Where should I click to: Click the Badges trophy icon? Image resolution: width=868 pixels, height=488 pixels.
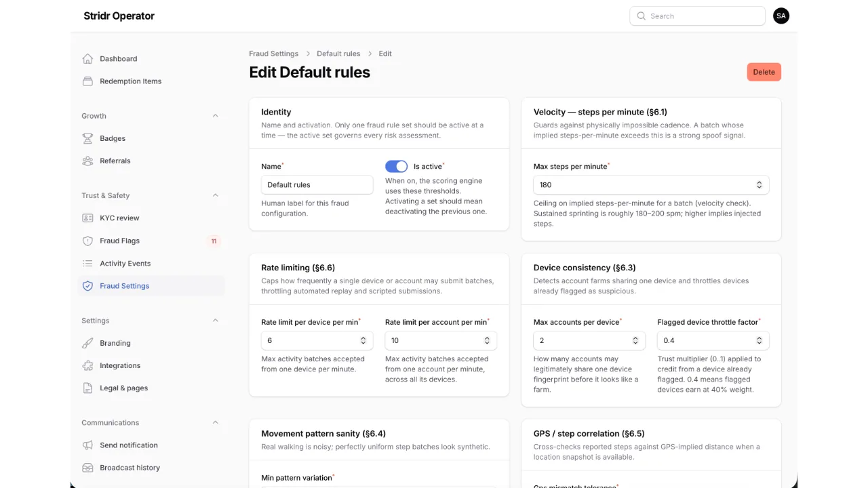pos(87,138)
